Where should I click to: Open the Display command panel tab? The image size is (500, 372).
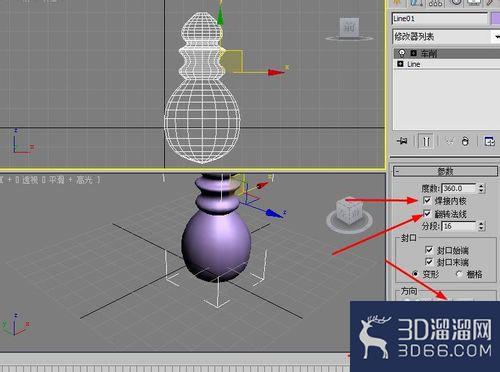pos(474,3)
